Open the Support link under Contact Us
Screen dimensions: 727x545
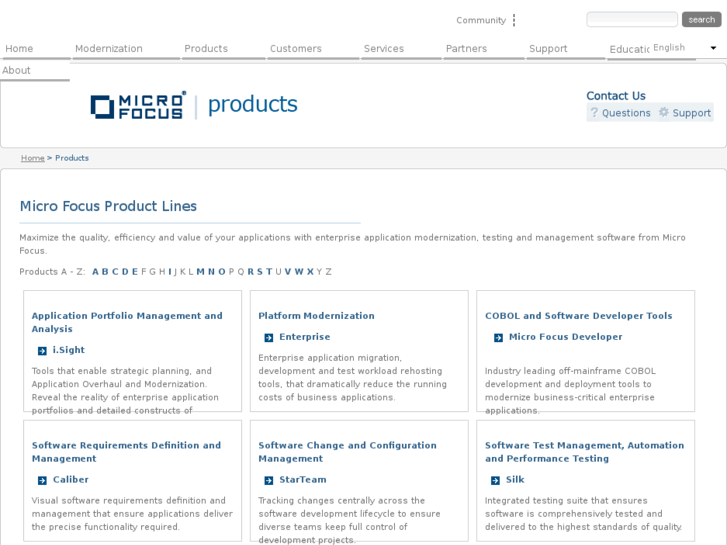click(x=691, y=113)
